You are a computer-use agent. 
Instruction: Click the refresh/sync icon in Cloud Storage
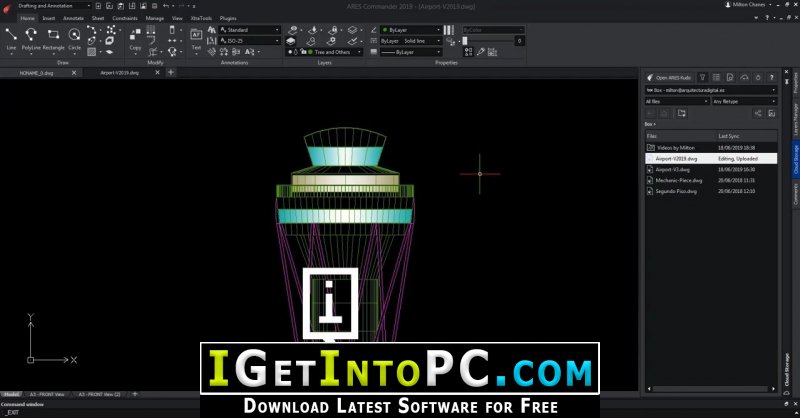click(x=744, y=78)
